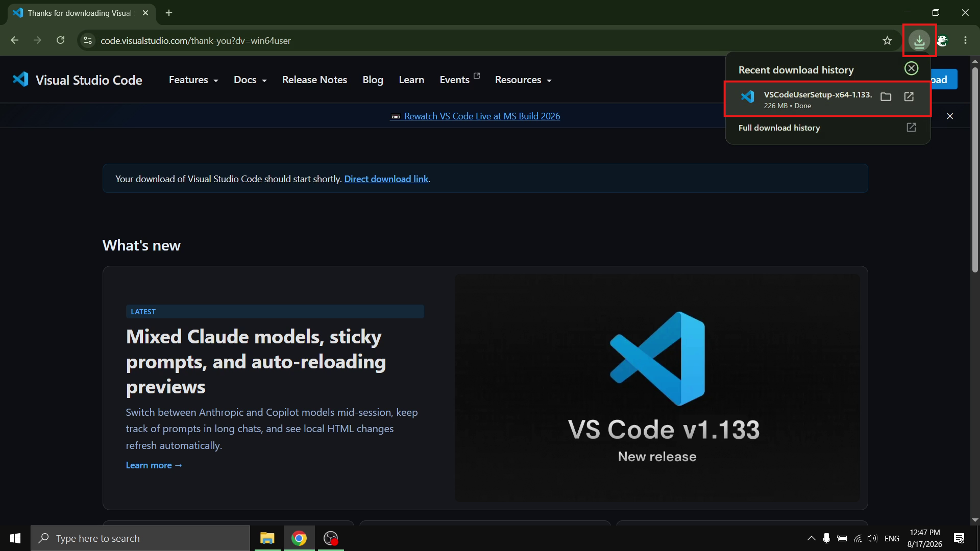980x551 pixels.
Task: Open a new browser tab
Action: (169, 13)
